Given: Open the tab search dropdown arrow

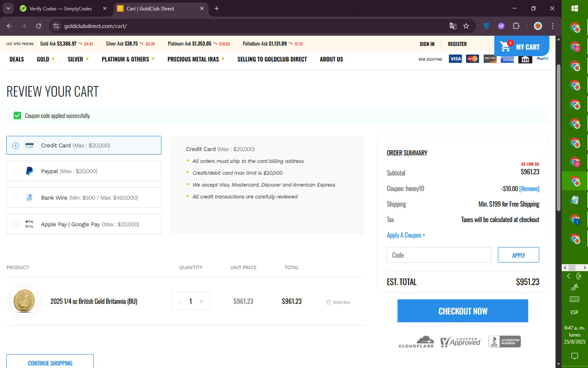Looking at the screenshot, I should click(x=8, y=8).
